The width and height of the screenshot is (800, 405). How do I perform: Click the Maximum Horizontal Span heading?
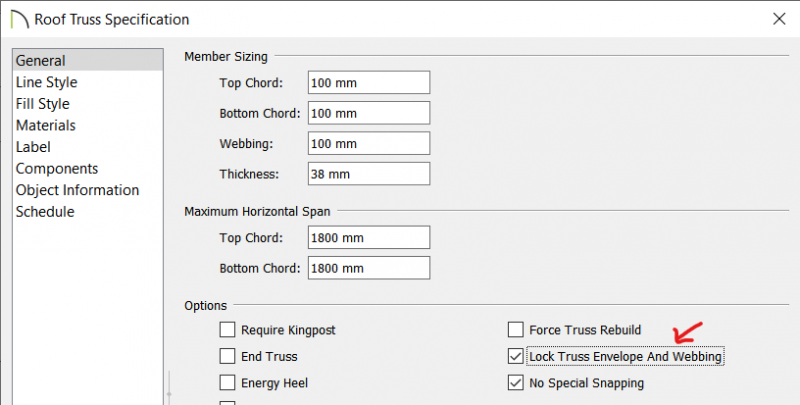(257, 211)
